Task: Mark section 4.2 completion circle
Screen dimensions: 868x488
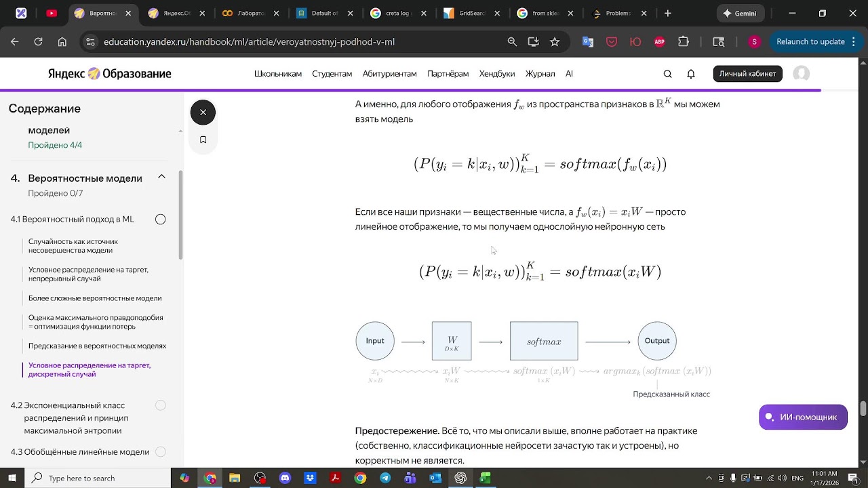Action: (x=161, y=405)
